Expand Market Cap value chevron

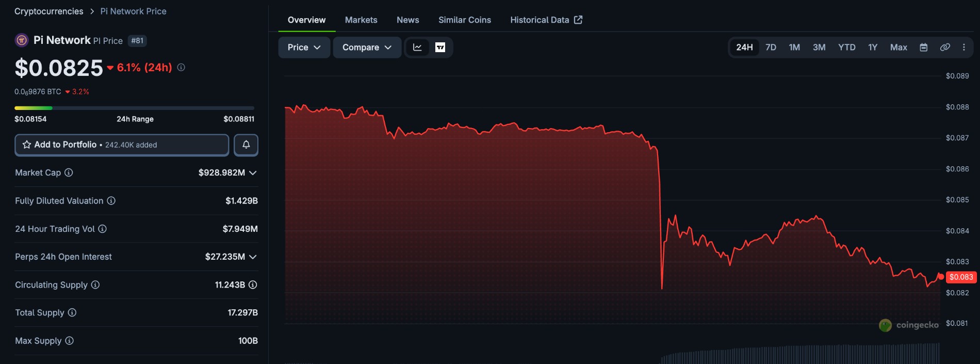tap(253, 172)
